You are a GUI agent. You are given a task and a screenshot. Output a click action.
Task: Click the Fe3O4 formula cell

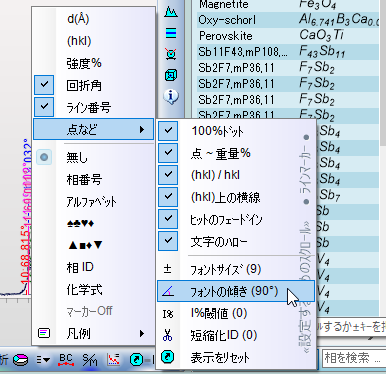(317, 5)
